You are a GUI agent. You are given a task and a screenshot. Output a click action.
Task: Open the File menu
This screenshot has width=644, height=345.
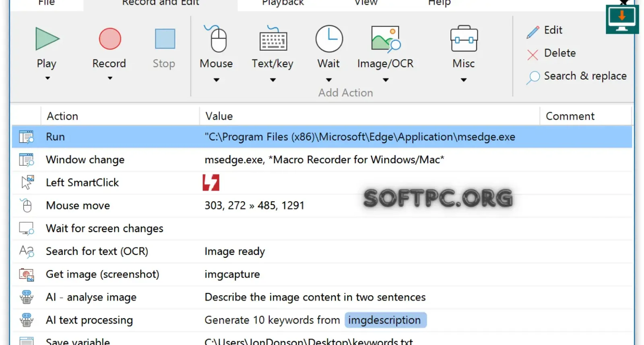(x=46, y=3)
